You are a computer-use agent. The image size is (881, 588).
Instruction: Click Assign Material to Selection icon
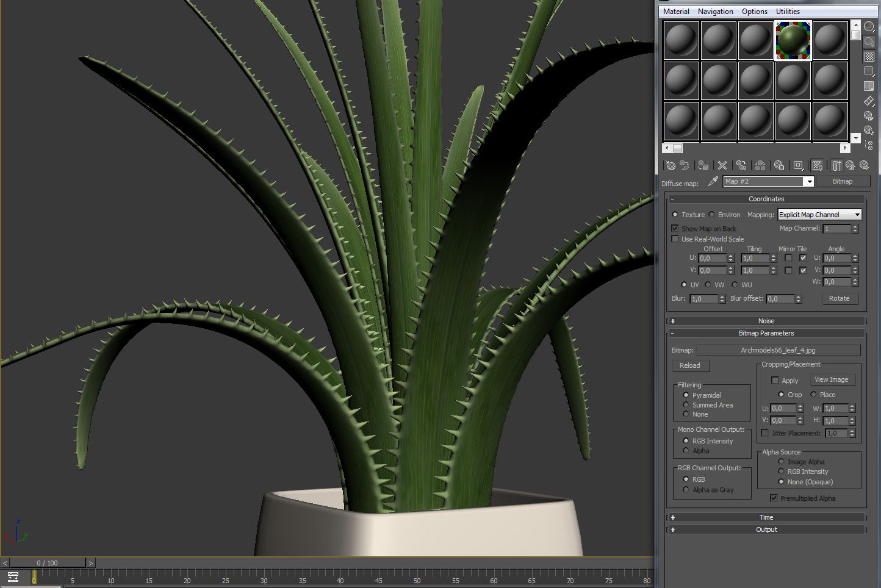point(703,165)
